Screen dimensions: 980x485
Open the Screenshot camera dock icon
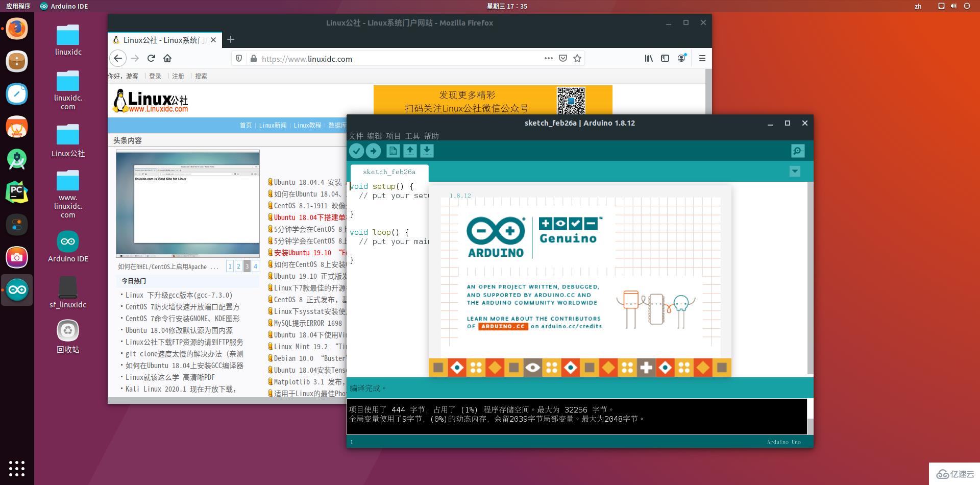click(17, 257)
